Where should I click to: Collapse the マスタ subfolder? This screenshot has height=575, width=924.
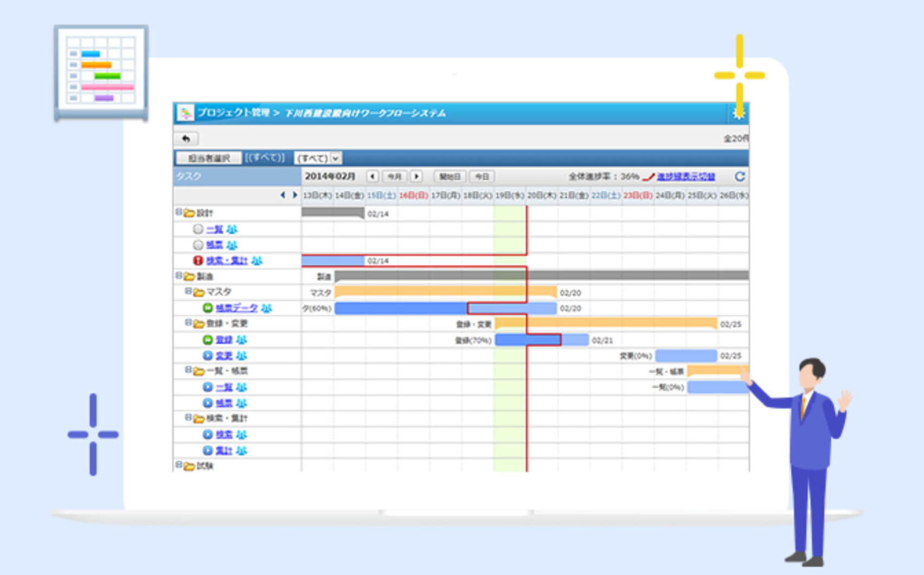[188, 291]
